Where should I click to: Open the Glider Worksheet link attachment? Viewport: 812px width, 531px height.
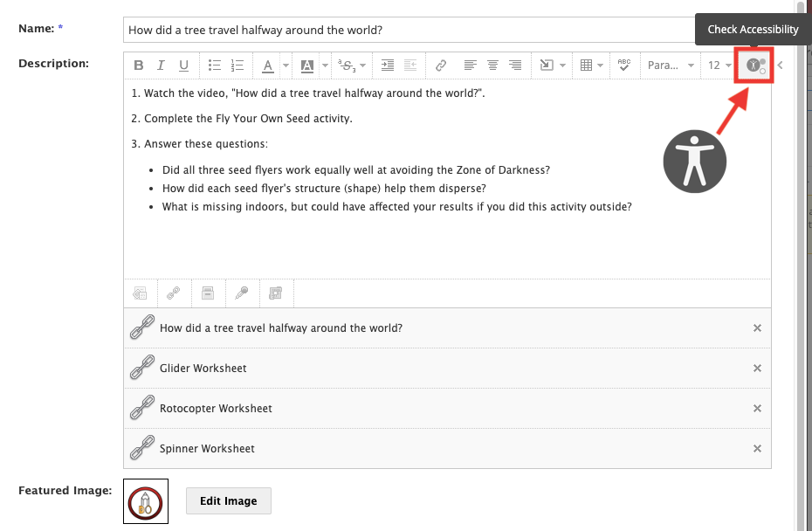(203, 369)
